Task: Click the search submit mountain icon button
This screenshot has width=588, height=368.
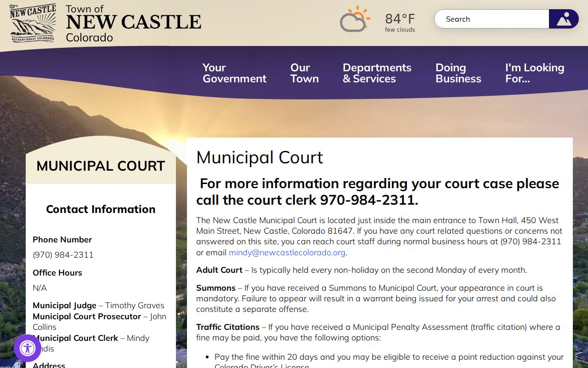Action: point(564,19)
